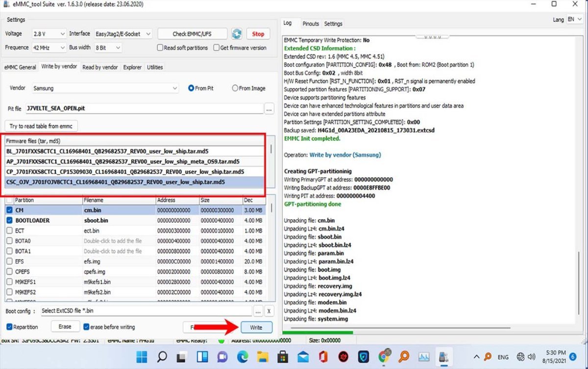Click the refresh icon beside Check EMMC/UFS
Image resolution: width=588 pixels, height=369 pixels.
click(237, 34)
